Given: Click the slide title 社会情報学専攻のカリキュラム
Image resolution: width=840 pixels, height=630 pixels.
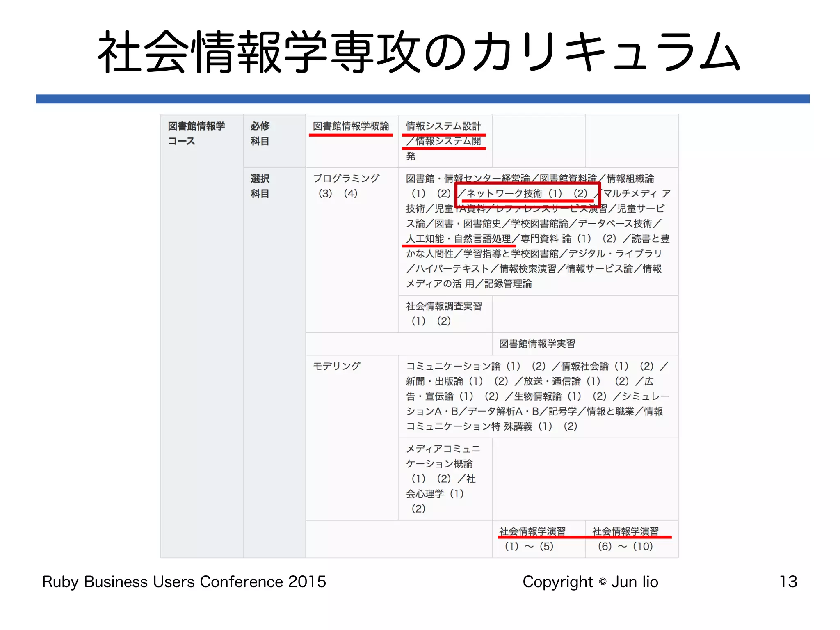Looking at the screenshot, I should click(419, 53).
